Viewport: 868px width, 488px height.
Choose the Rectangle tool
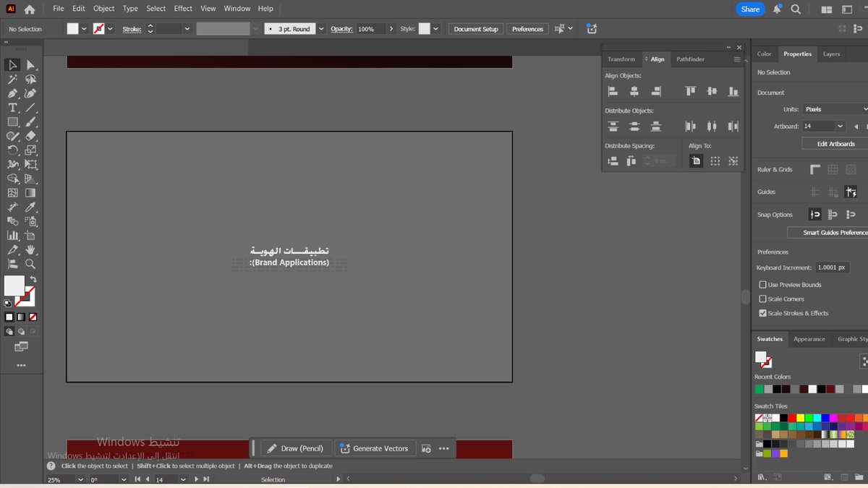coord(12,122)
